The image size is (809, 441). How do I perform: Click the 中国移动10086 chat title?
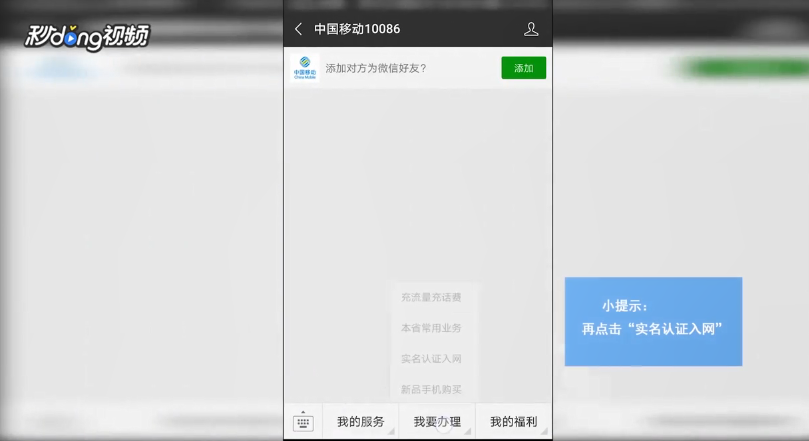[x=357, y=29]
